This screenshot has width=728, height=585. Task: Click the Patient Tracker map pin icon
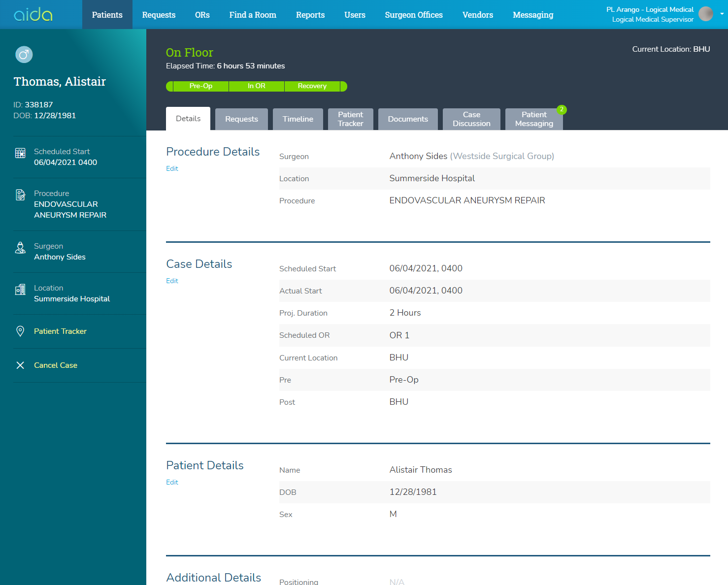click(x=20, y=331)
